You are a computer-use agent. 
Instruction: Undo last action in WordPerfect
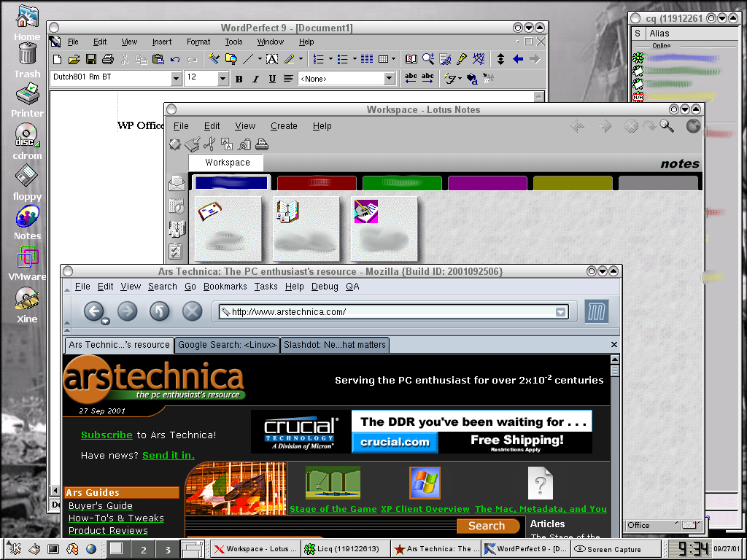click(x=175, y=60)
